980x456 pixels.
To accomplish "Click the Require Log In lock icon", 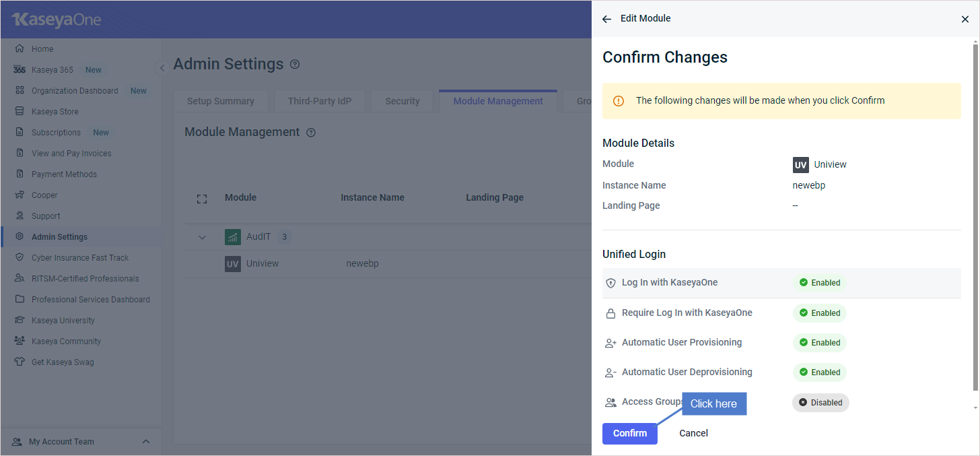I will tap(610, 313).
